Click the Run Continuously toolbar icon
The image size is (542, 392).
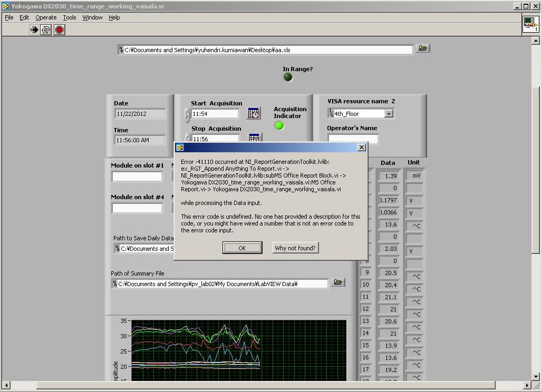point(46,30)
